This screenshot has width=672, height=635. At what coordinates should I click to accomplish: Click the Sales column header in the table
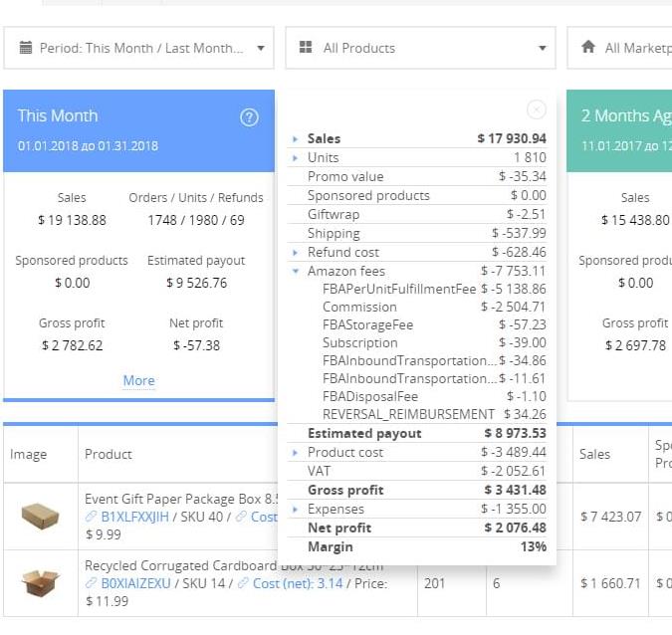[x=594, y=454]
